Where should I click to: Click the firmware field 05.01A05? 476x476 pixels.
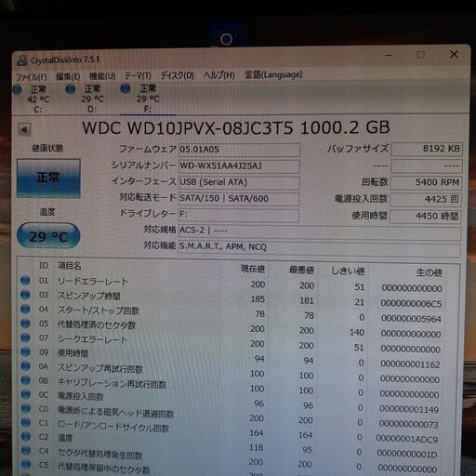(x=239, y=150)
